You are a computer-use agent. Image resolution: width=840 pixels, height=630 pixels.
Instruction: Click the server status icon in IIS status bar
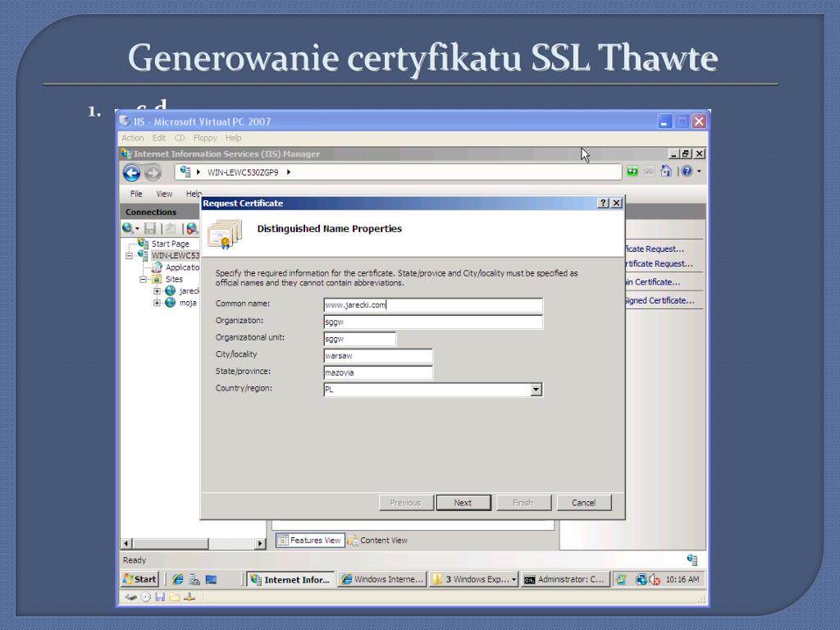pos(692,559)
